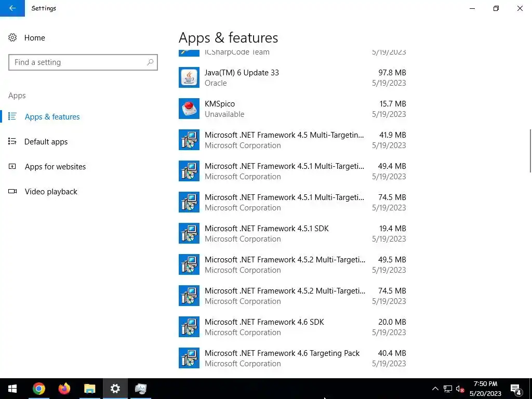
Task: Click the Video playback camera icon
Action: click(12, 191)
